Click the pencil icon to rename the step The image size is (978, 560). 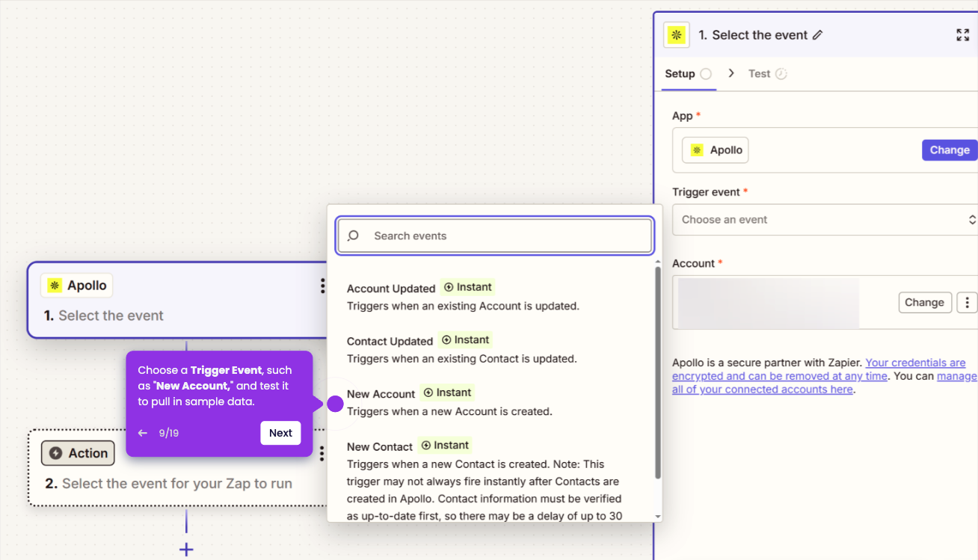tap(818, 35)
